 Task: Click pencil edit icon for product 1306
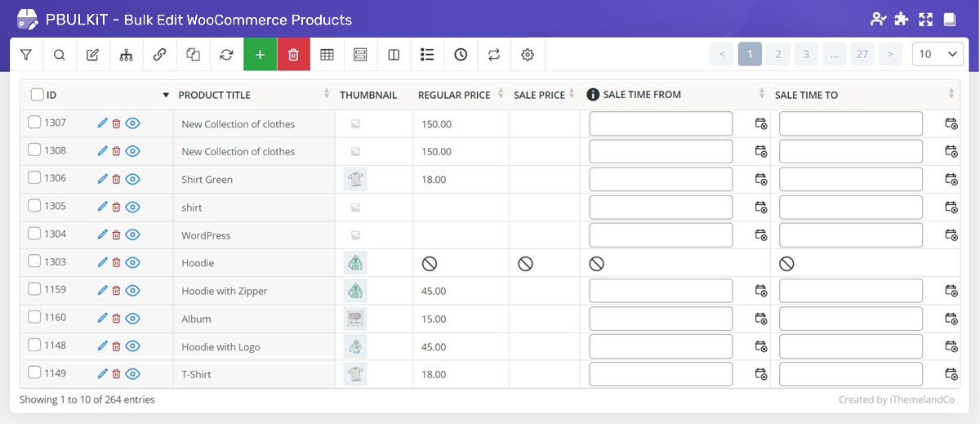102,179
